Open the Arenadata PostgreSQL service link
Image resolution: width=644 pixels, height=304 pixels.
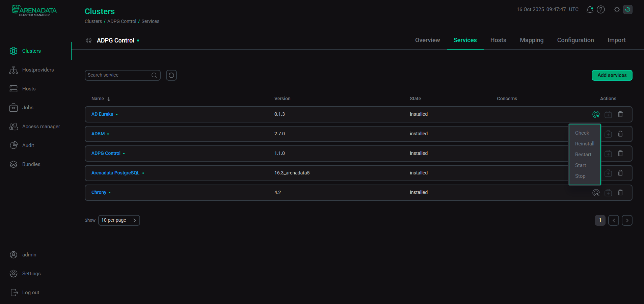115,173
